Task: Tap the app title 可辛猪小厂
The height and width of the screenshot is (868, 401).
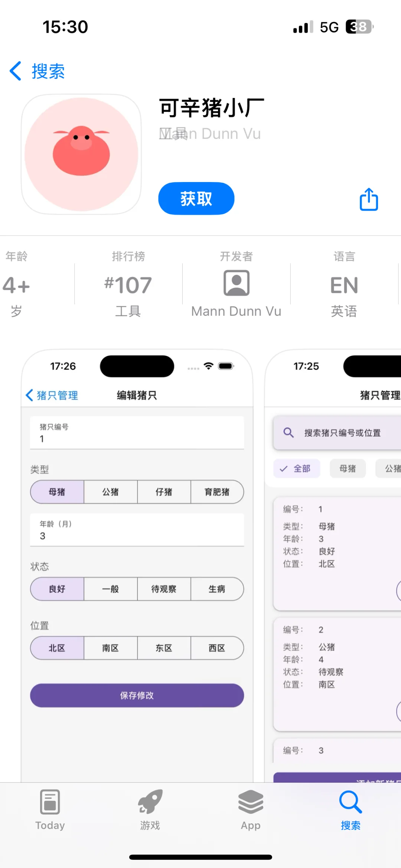Action: [x=212, y=108]
